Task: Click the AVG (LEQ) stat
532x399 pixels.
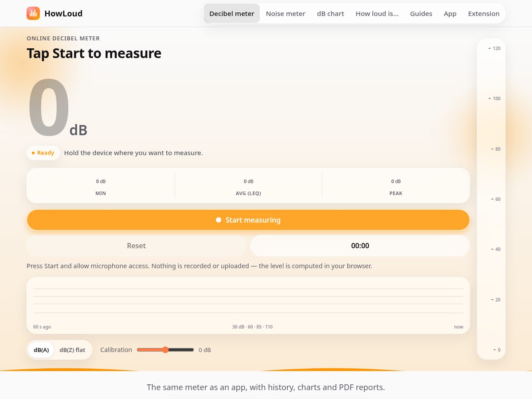Action: click(x=248, y=187)
